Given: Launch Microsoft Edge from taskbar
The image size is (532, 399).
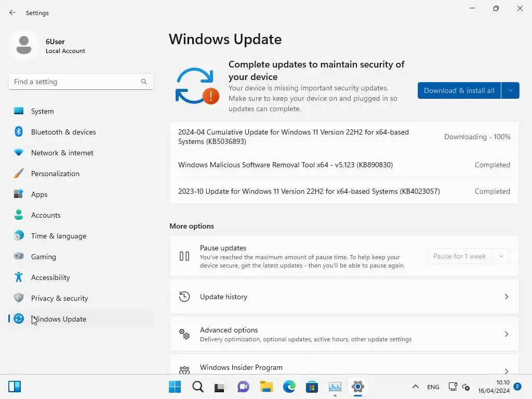Looking at the screenshot, I should [x=289, y=387].
